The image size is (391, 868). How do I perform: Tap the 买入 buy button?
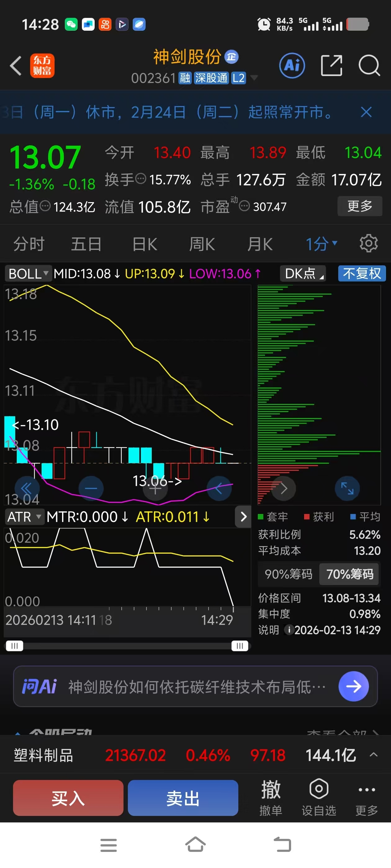click(x=68, y=798)
